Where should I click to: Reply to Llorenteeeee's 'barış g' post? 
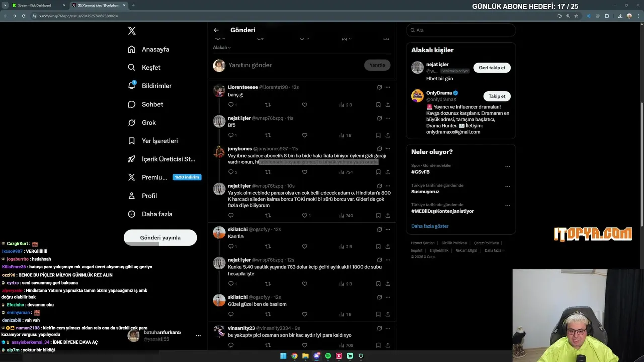click(231, 105)
